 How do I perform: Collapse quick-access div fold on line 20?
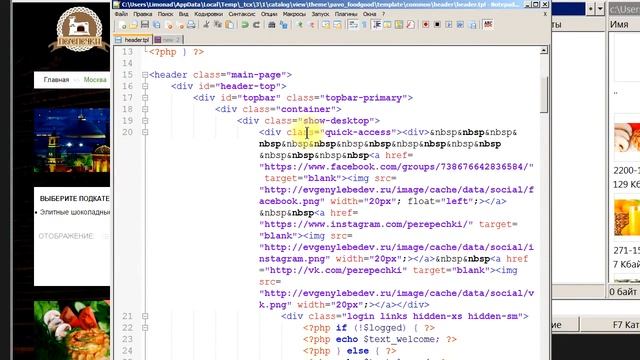(x=145, y=132)
